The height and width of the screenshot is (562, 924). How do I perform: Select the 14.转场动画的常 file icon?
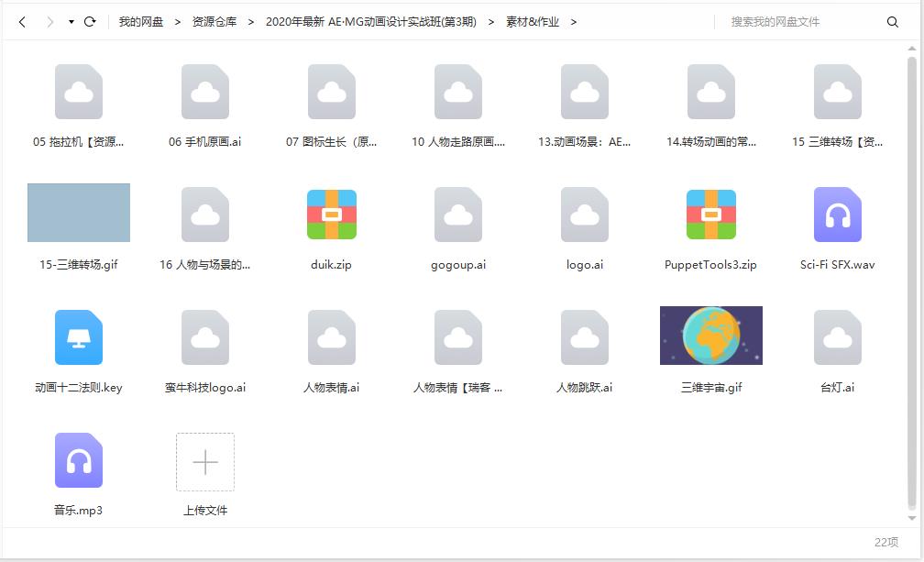(711, 92)
